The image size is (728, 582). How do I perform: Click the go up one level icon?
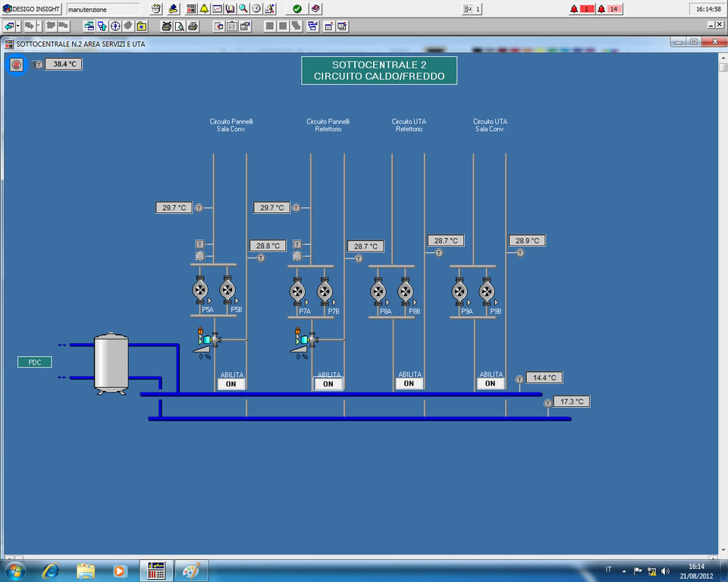click(102, 27)
